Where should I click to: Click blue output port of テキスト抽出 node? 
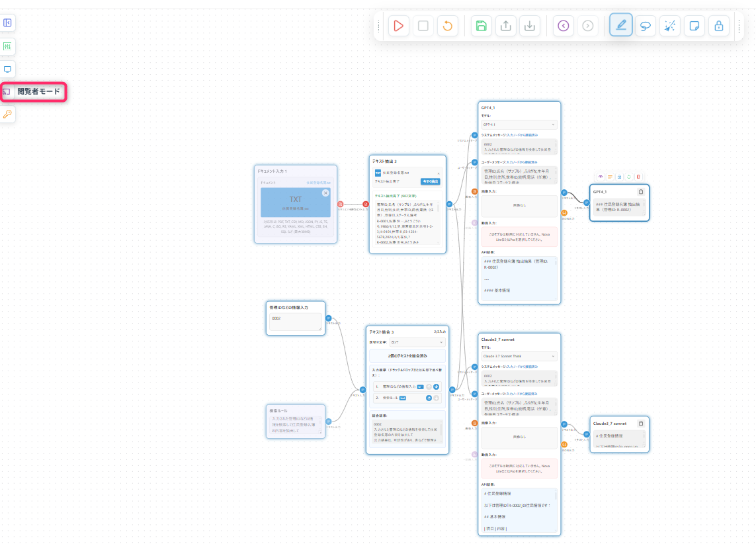coord(449,204)
